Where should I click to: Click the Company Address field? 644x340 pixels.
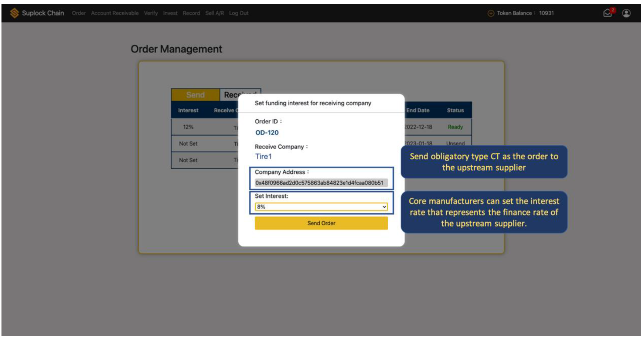[321, 183]
